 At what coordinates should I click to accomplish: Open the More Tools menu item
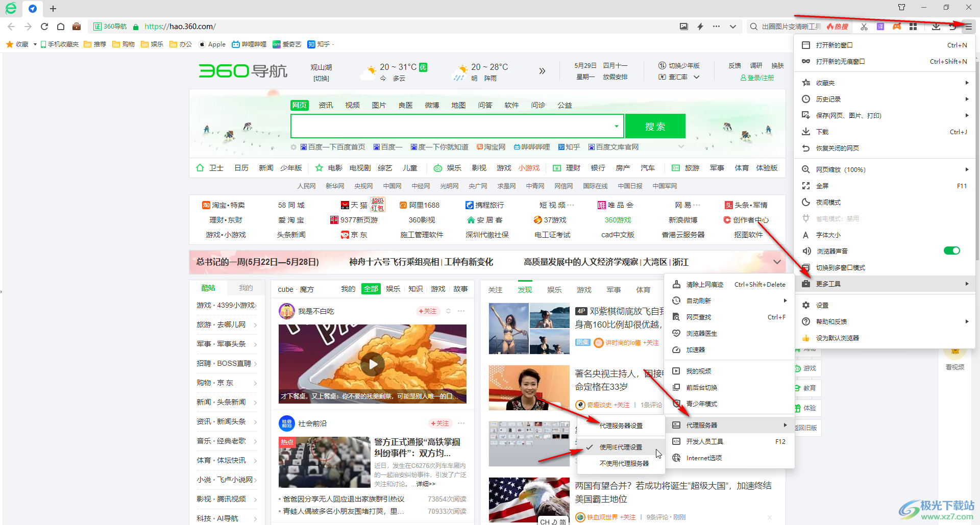tap(885, 284)
